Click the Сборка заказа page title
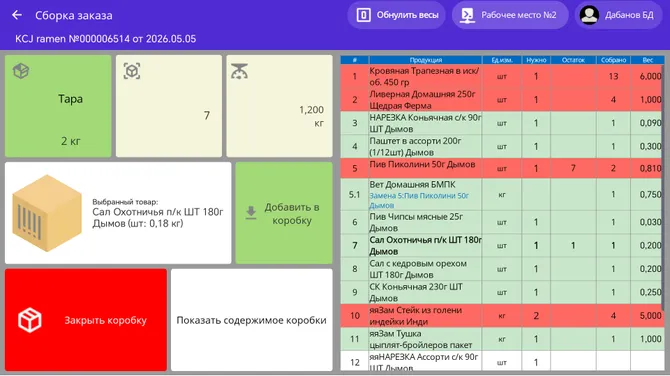The height and width of the screenshot is (376, 670). coord(73,15)
